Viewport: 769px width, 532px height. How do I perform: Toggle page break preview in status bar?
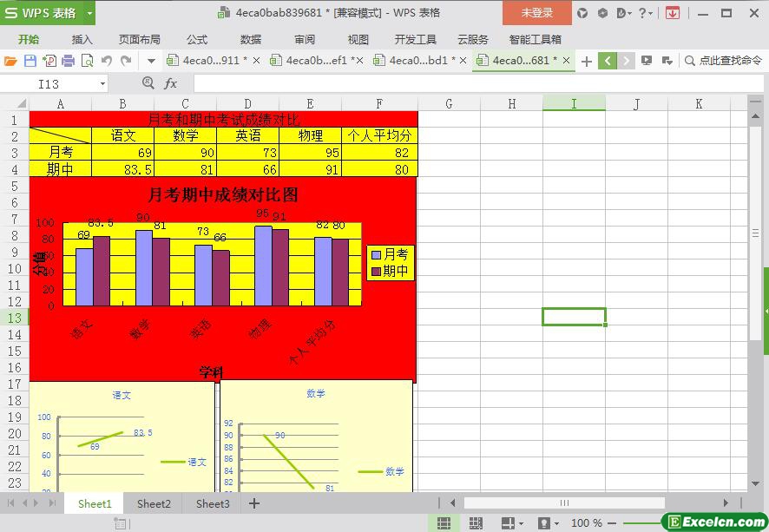[x=476, y=523]
